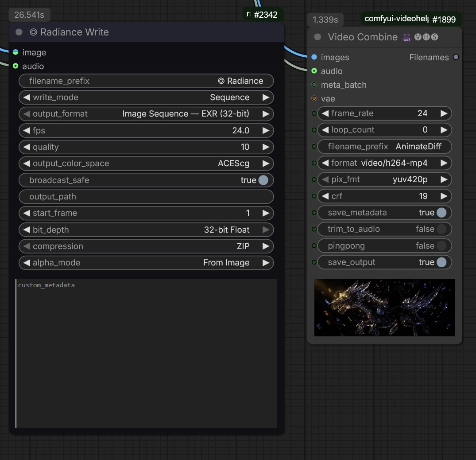Click the Video Combine collapse dot

click(x=317, y=37)
